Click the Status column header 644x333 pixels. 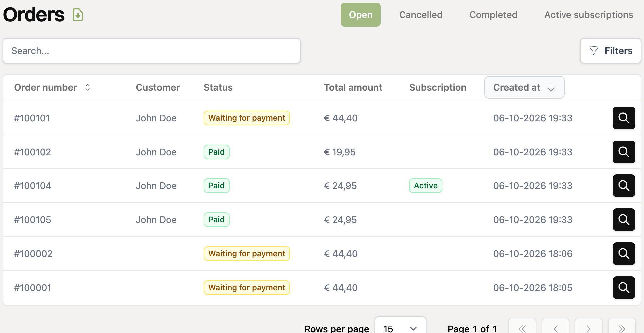coord(218,87)
